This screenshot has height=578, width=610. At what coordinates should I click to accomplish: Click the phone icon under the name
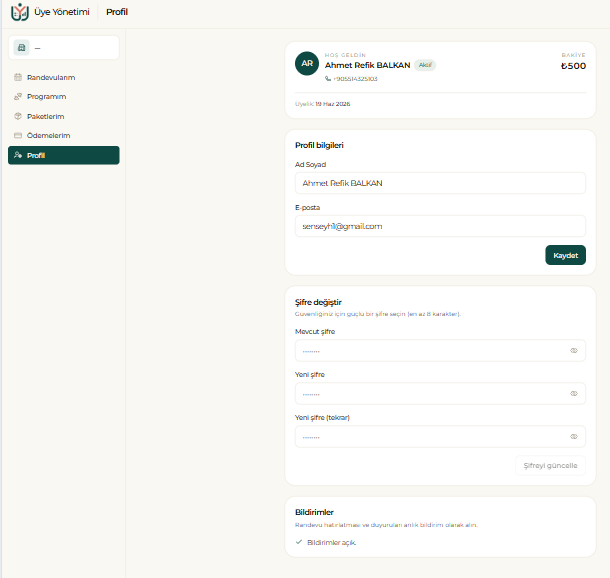(x=328, y=79)
